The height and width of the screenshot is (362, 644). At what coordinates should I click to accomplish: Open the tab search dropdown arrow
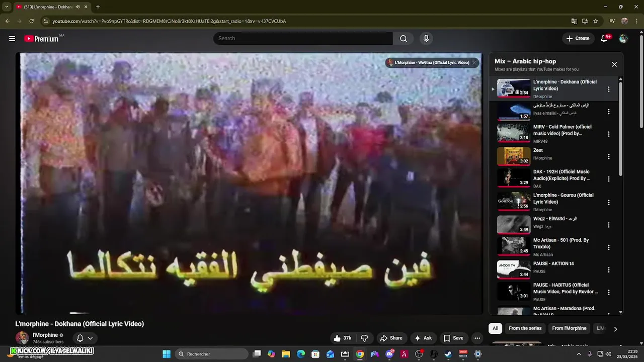7,7
